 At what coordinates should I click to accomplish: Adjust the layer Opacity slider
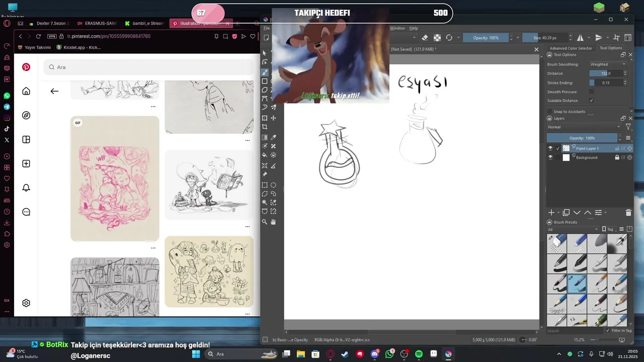tap(582, 138)
